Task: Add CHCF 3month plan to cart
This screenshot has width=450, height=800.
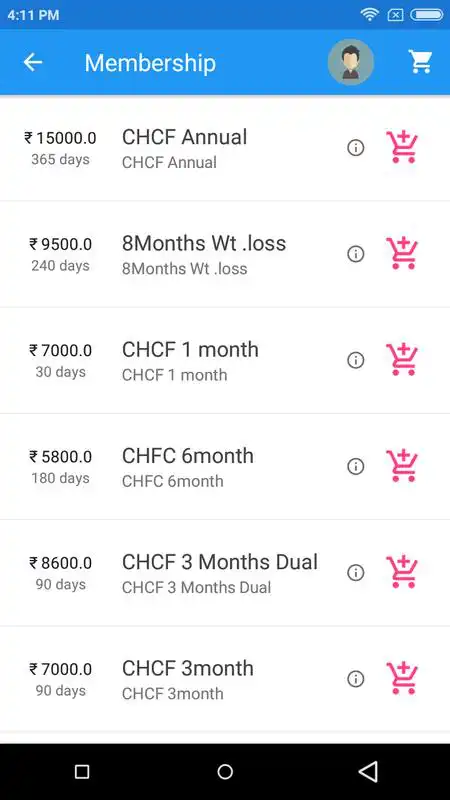Action: tap(402, 679)
